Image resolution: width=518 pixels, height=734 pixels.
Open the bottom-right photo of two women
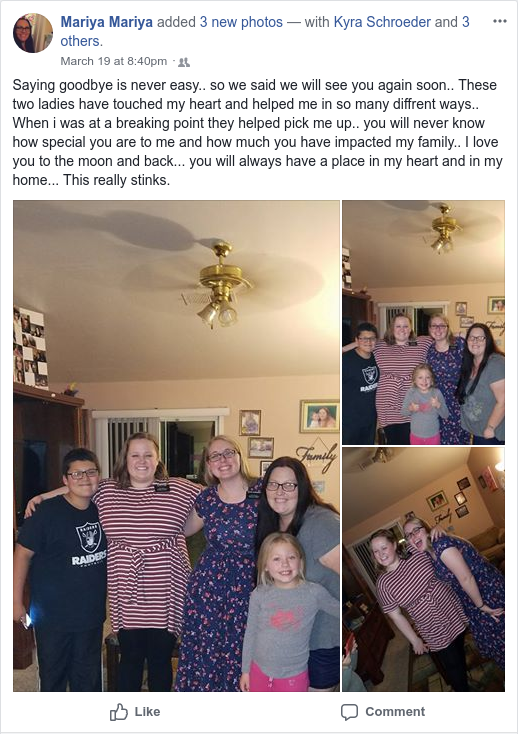(x=423, y=569)
